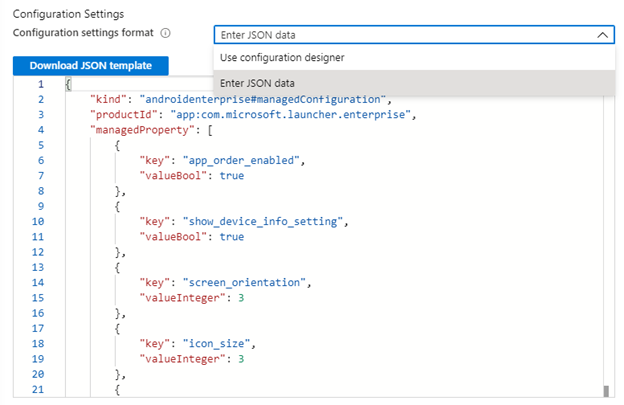Click the Download JSON template button
The image size is (624, 405).
[x=91, y=66]
